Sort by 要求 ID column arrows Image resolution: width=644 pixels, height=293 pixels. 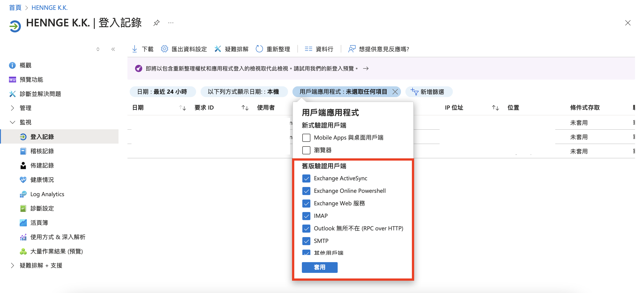[245, 108]
